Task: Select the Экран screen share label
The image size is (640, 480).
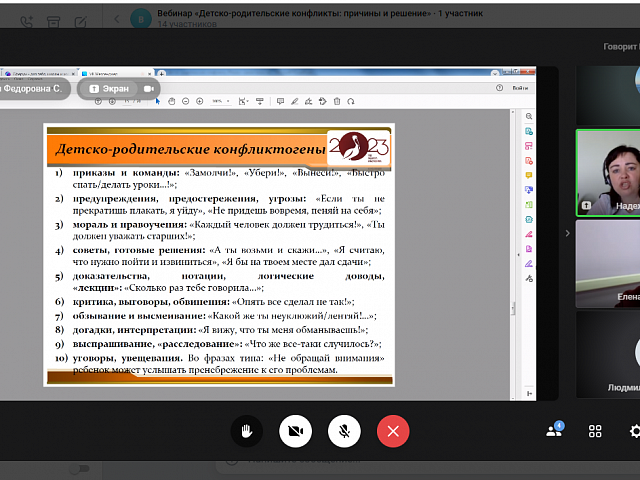Action: [110, 89]
